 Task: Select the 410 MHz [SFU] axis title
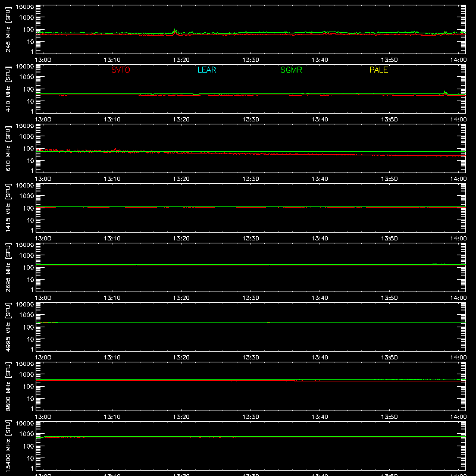[x=8, y=89]
